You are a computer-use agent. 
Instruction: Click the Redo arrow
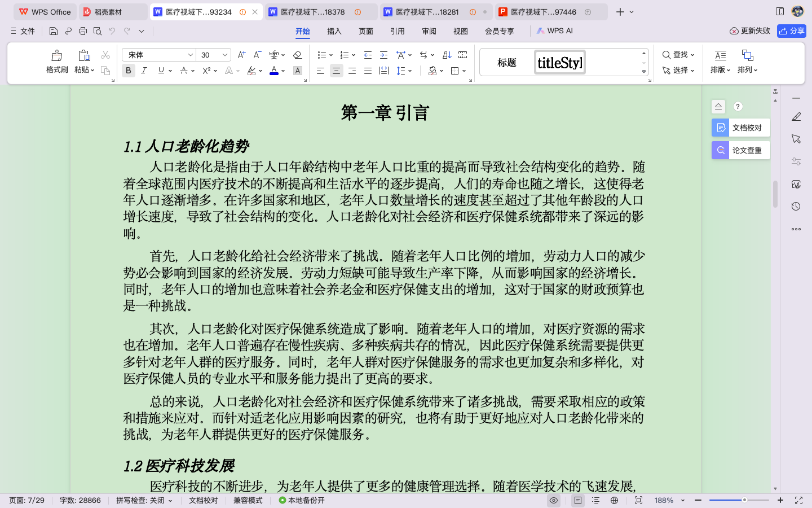(x=127, y=31)
